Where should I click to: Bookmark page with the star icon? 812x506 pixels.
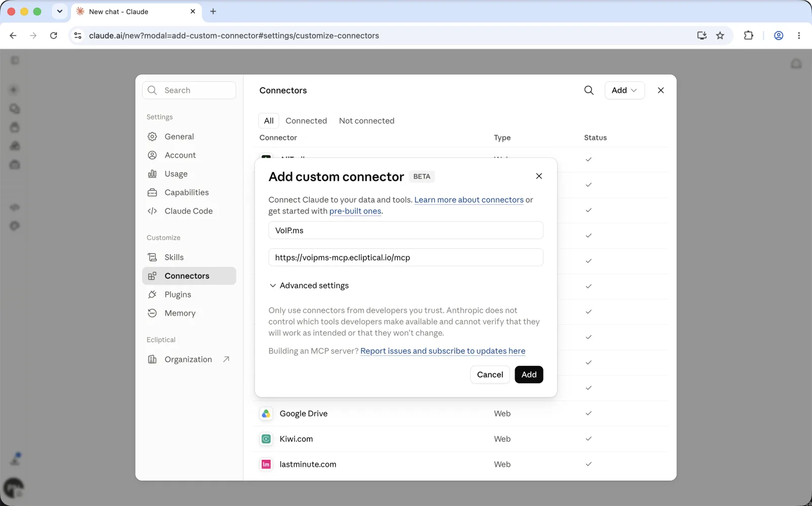[x=720, y=36]
